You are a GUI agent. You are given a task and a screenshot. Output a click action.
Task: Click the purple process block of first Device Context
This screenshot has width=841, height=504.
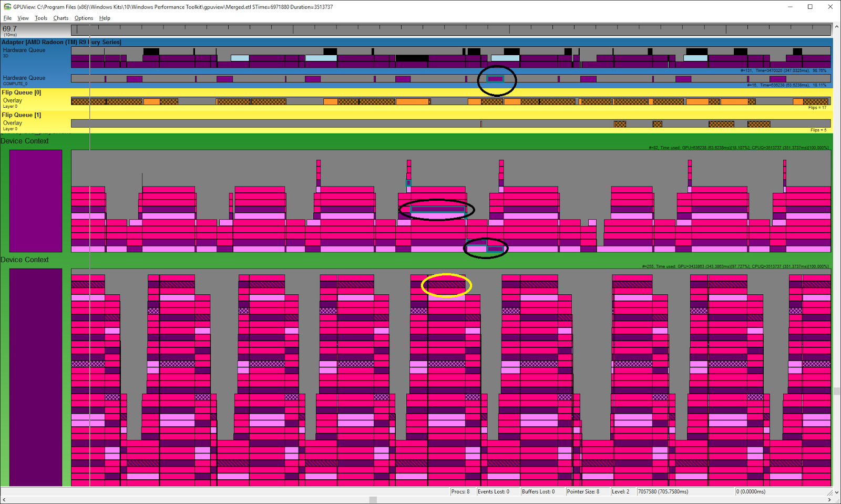tap(36, 201)
